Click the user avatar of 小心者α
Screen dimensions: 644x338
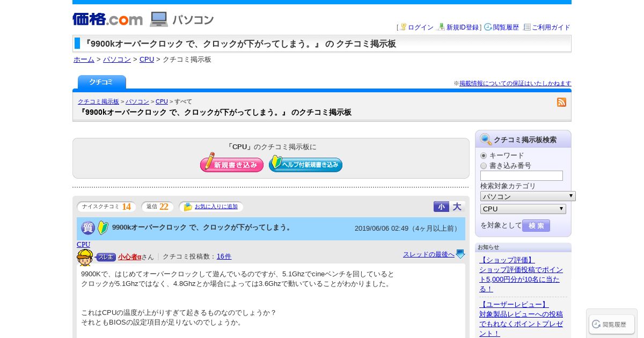click(85, 258)
